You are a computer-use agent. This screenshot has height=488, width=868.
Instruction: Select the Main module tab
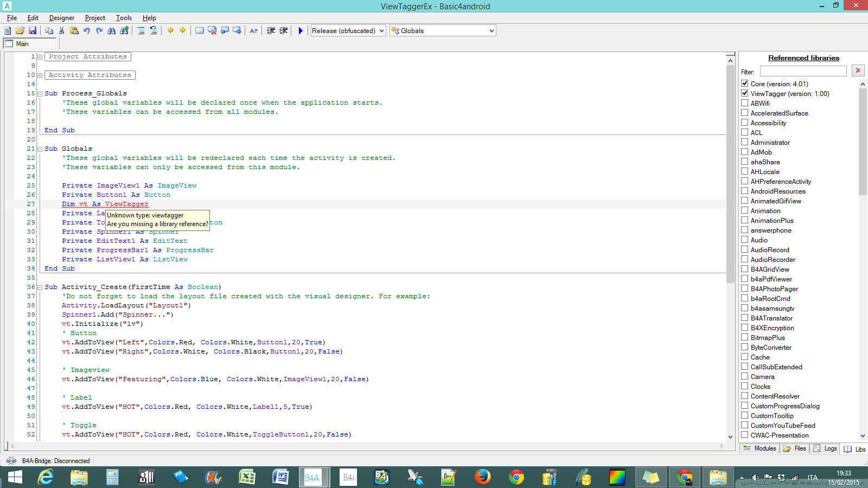[x=30, y=44]
